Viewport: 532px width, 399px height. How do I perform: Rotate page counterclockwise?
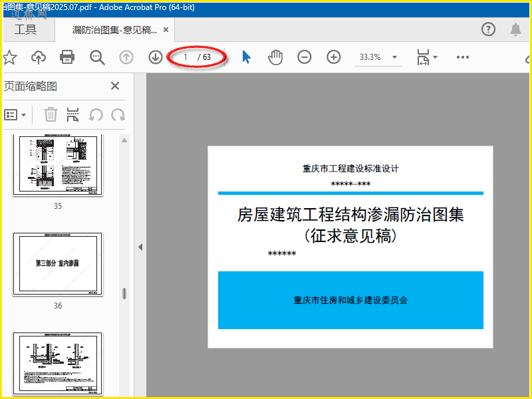(96, 114)
